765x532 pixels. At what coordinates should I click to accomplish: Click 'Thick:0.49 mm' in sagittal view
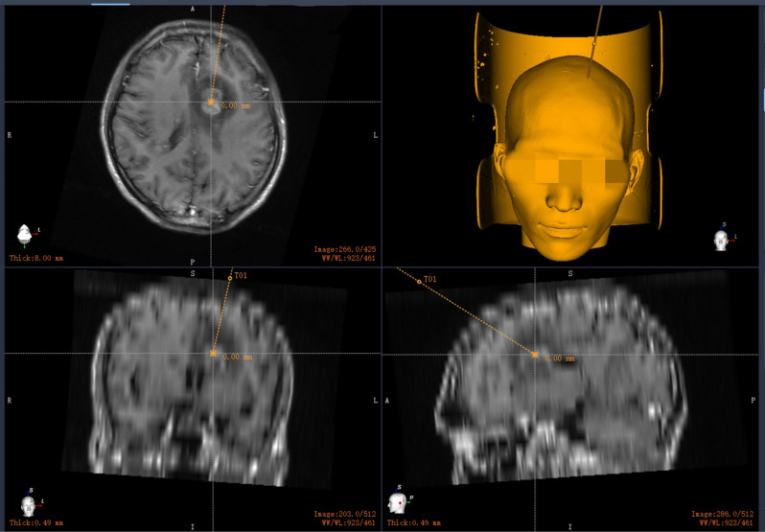click(414, 522)
